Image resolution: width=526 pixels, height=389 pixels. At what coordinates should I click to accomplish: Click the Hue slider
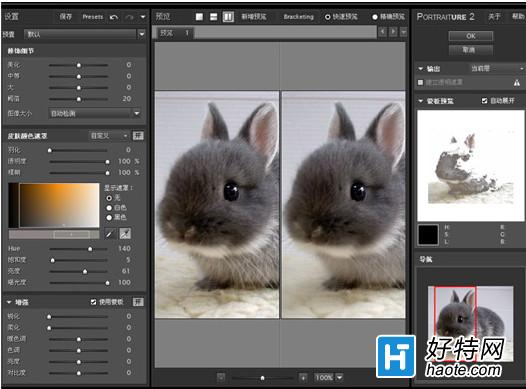coord(78,249)
